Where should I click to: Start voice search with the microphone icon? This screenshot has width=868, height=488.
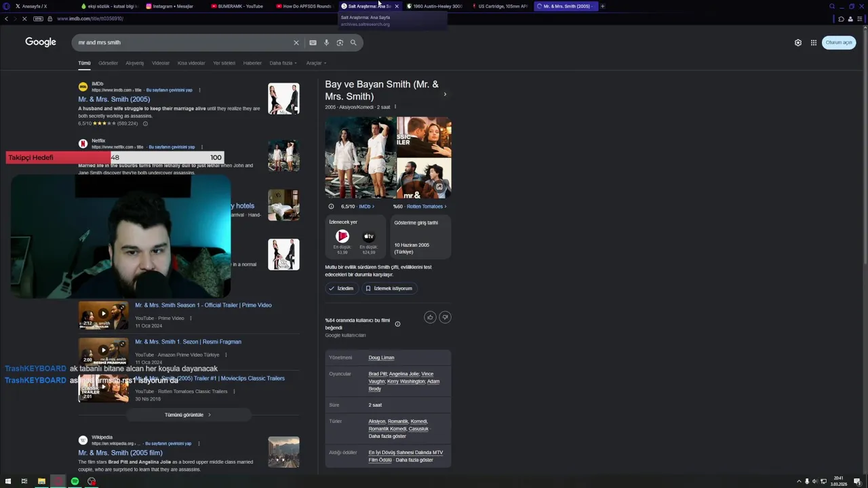(326, 43)
